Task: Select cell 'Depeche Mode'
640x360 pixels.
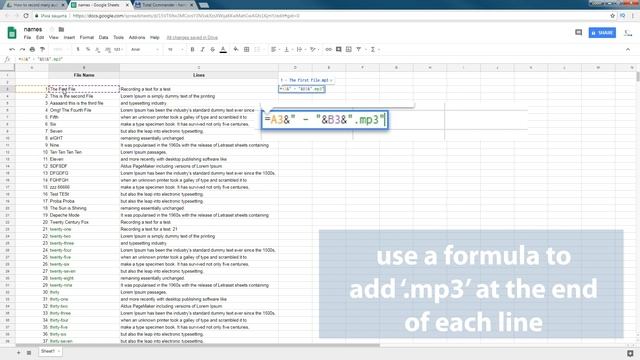Action: point(84,215)
